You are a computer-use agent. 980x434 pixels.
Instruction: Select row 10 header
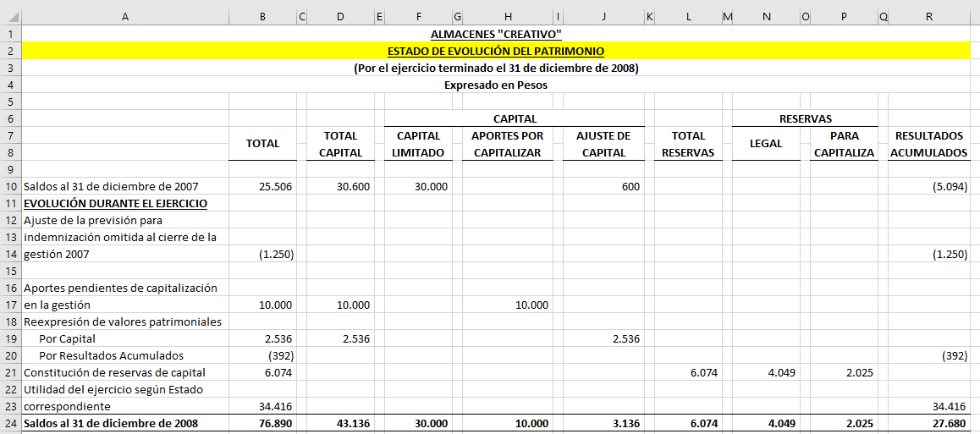(10, 187)
